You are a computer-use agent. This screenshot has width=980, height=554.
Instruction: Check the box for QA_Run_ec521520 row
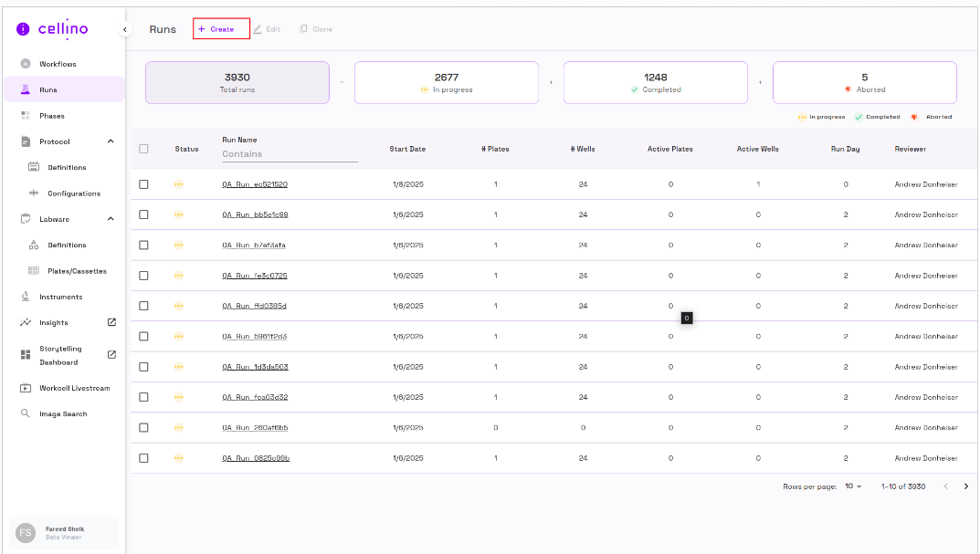143,184
